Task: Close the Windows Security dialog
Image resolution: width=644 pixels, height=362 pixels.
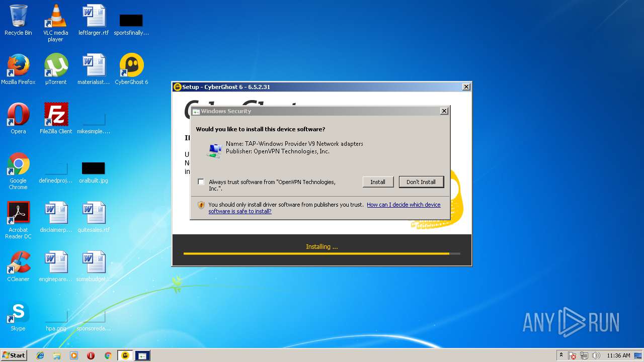Action: tap(444, 111)
